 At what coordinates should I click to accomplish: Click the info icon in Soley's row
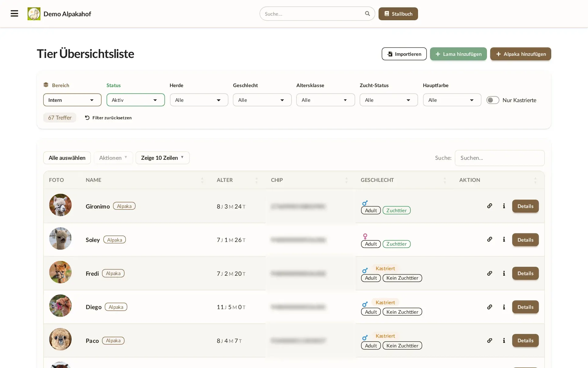click(504, 239)
